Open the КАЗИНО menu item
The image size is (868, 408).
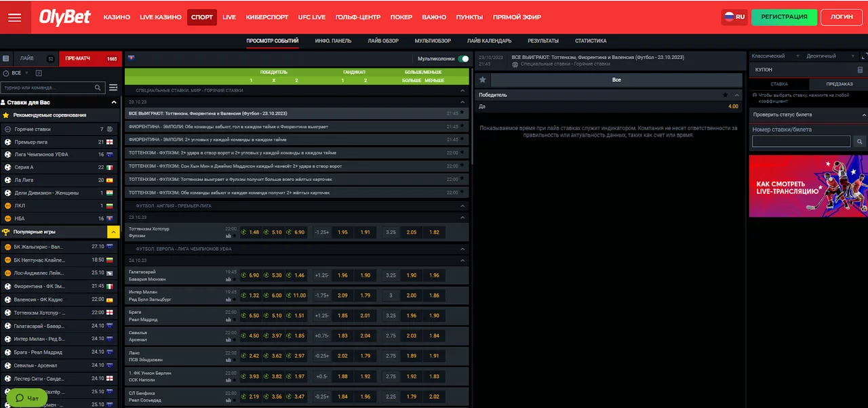point(117,17)
